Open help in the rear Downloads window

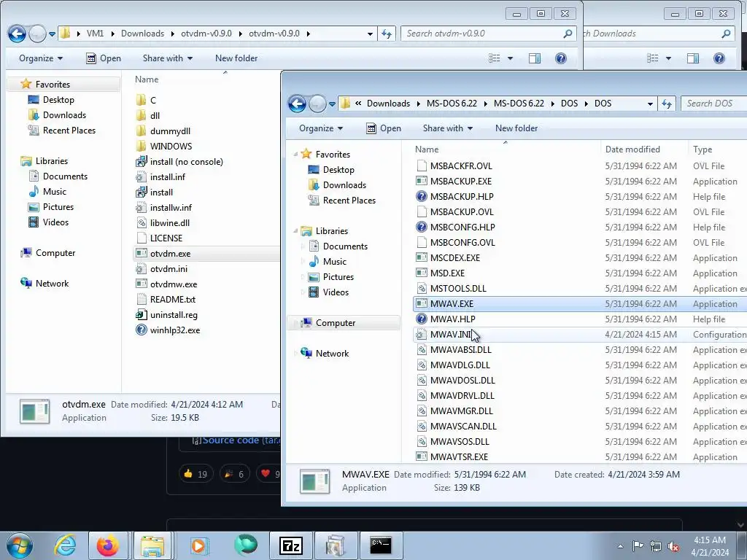pyautogui.click(x=719, y=58)
